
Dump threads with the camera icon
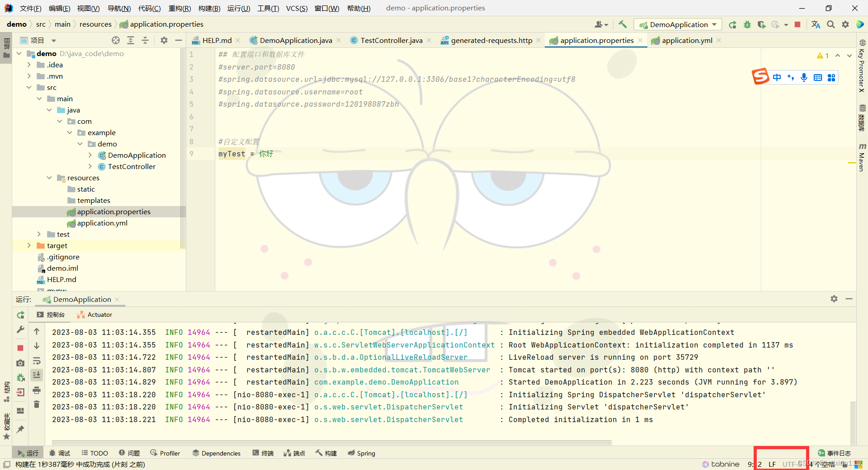pyautogui.click(x=20, y=363)
